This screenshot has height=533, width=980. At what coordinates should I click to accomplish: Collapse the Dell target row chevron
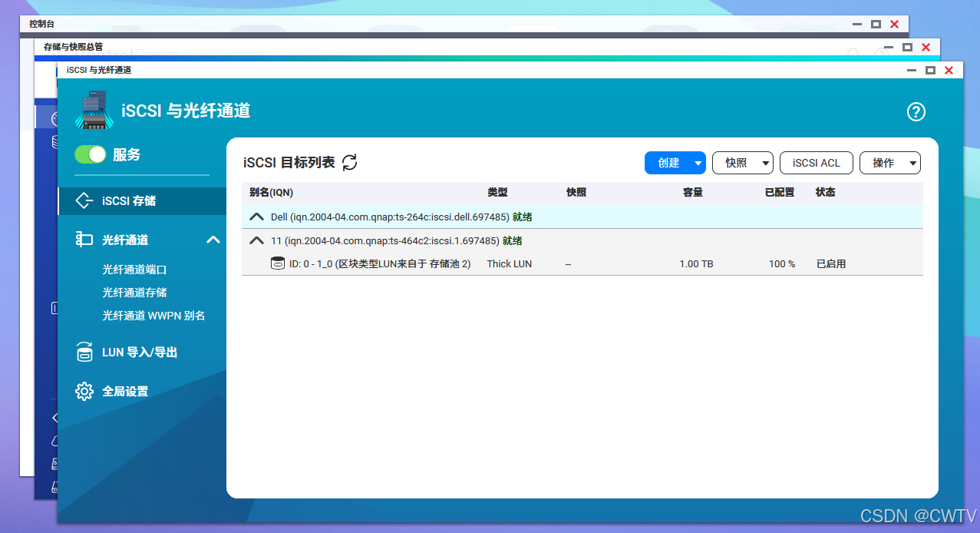click(x=256, y=217)
